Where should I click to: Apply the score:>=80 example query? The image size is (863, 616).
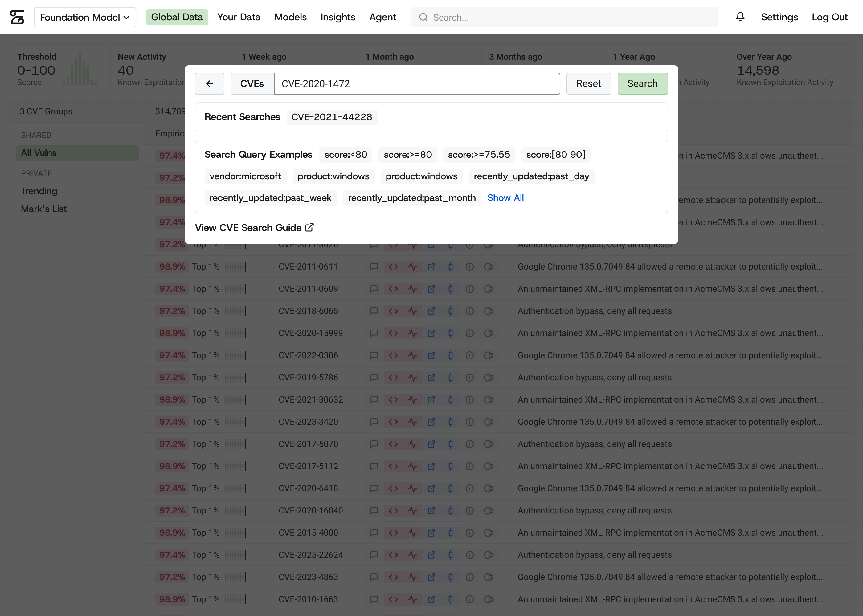407,154
